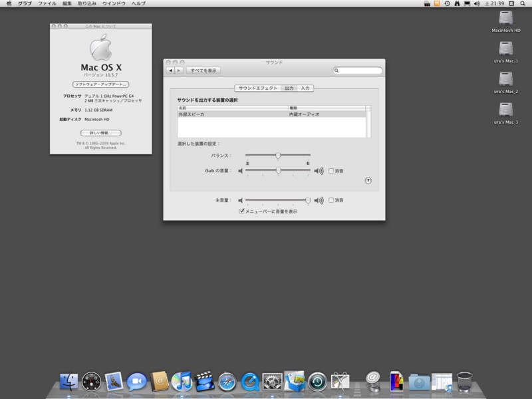532x399 pixels.
Task: Open Macintosh HD drive on desktop
Action: point(506,21)
